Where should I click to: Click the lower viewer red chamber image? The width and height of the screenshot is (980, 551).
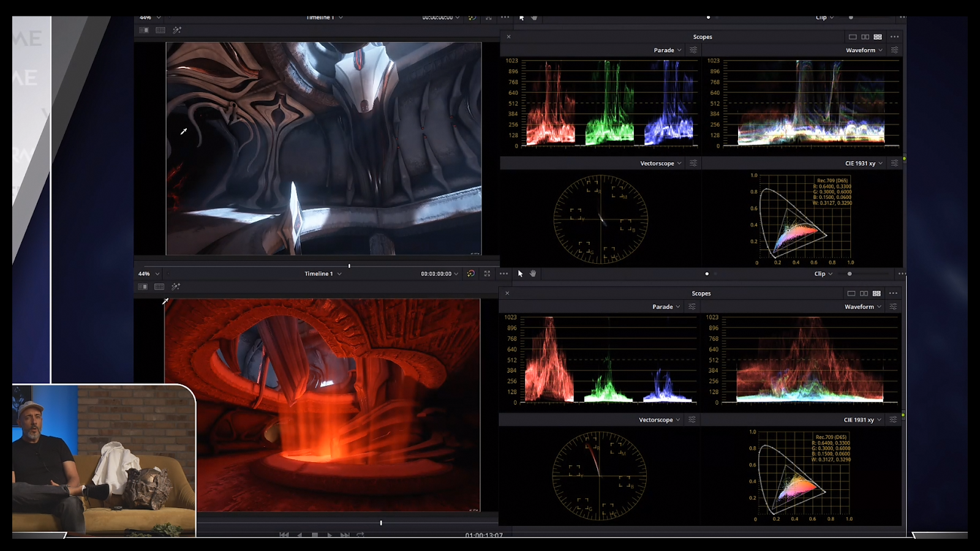(x=322, y=405)
